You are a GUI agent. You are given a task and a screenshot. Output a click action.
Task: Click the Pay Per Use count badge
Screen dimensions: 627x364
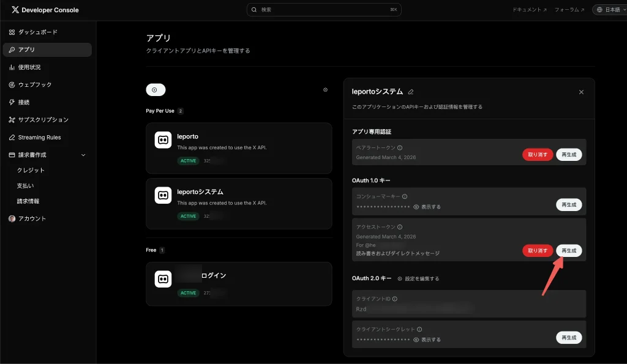point(181,111)
